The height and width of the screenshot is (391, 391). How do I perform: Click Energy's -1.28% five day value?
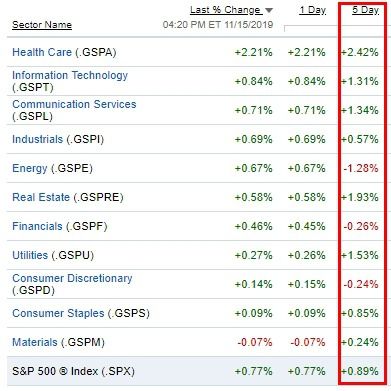361,168
